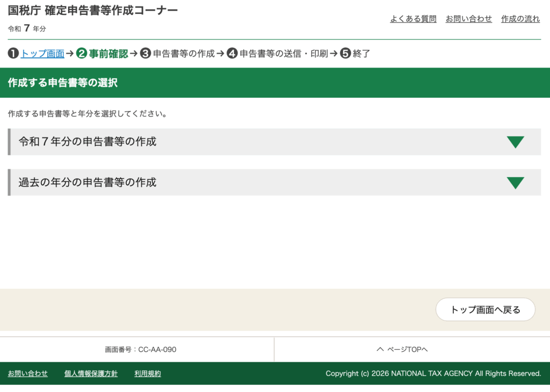Click the green triangle on 令和７年分 accordion
Viewport: 550px width, 392px height.
516,142
